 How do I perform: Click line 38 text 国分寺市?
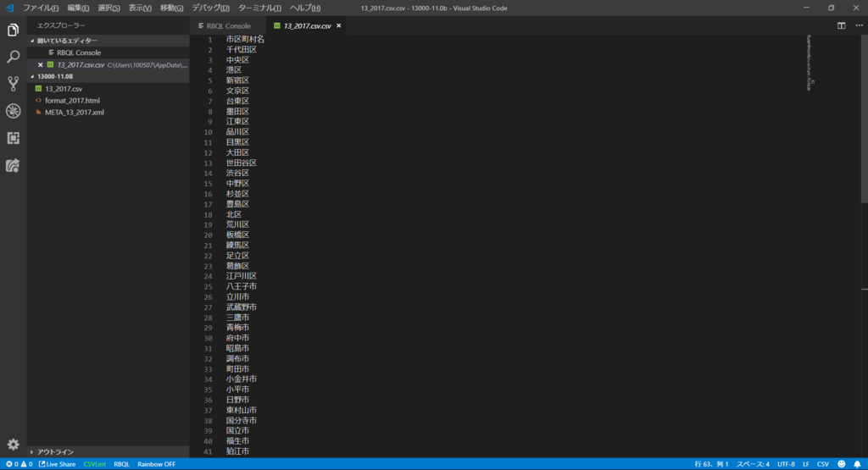tap(242, 420)
